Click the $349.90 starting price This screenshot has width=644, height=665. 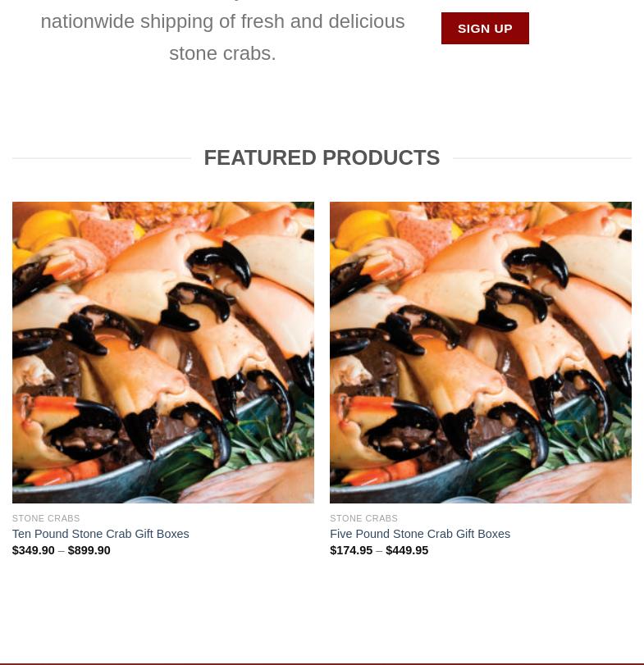coord(34,550)
